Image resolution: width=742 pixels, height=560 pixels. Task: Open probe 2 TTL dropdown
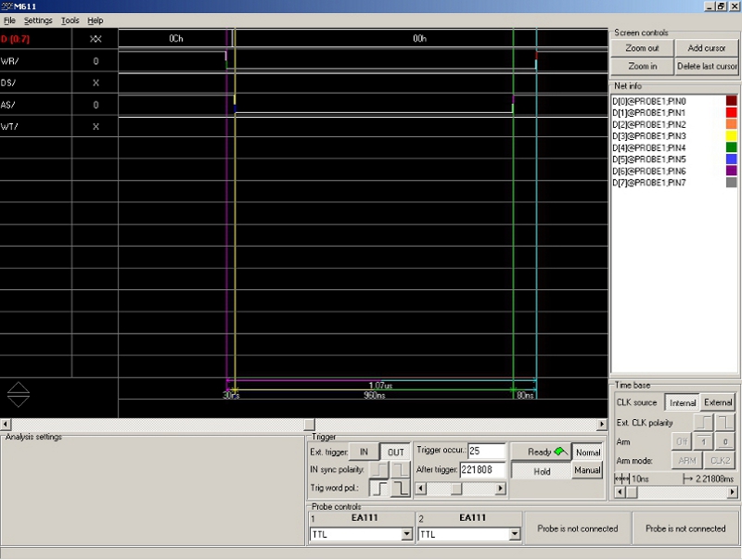515,534
